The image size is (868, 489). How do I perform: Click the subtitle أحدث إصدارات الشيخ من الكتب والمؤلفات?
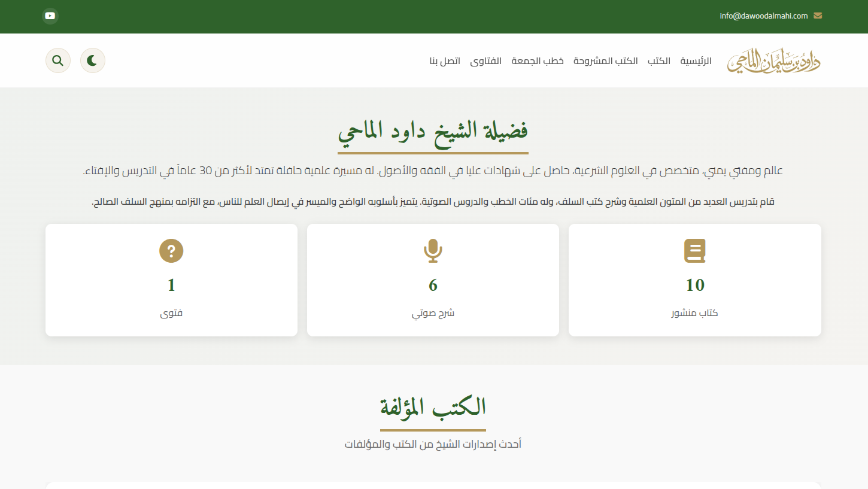click(433, 444)
